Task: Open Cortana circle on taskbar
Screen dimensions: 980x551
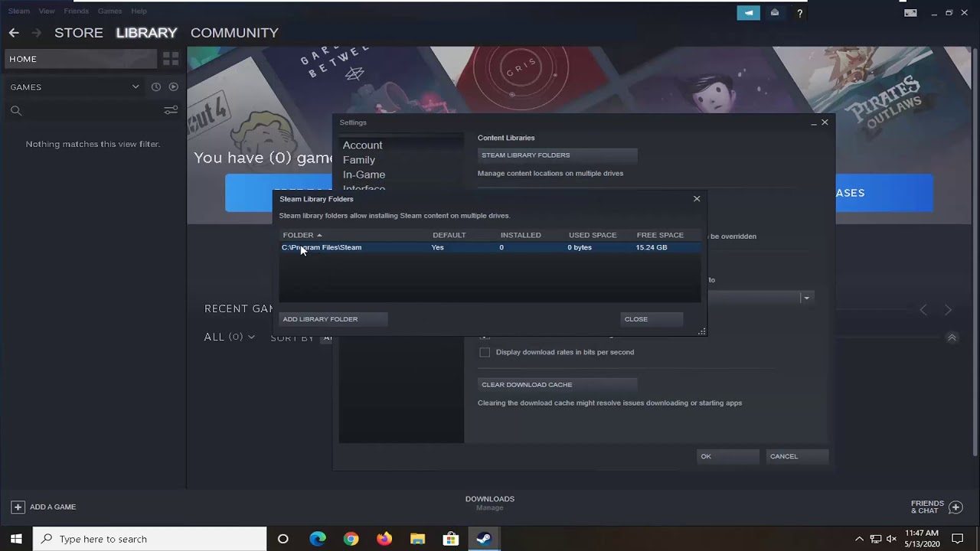Action: (283, 539)
